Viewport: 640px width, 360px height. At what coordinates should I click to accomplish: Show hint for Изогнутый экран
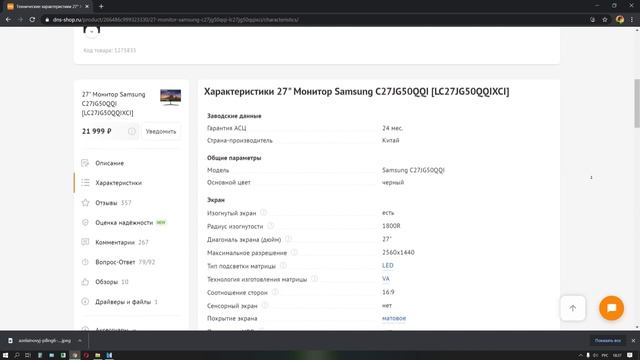pos(264,213)
